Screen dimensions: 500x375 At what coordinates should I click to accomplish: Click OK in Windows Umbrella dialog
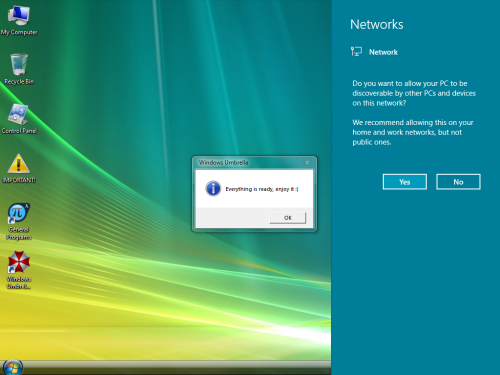(x=288, y=218)
